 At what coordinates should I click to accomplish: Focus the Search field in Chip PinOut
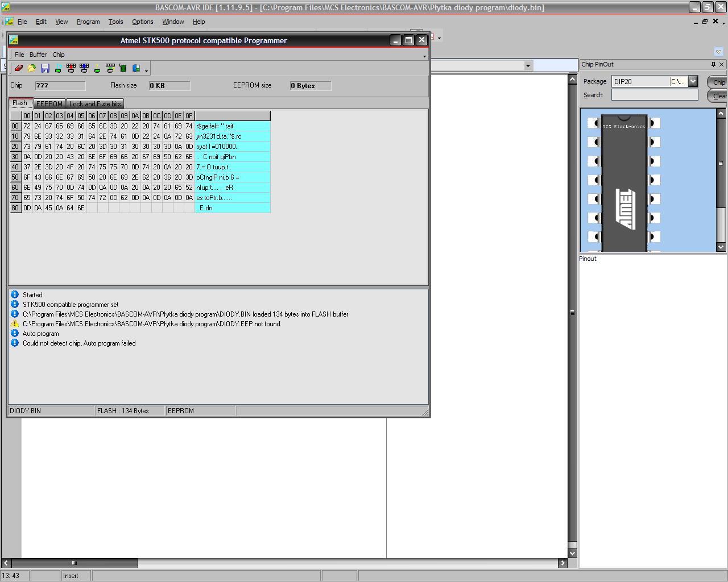coord(655,95)
